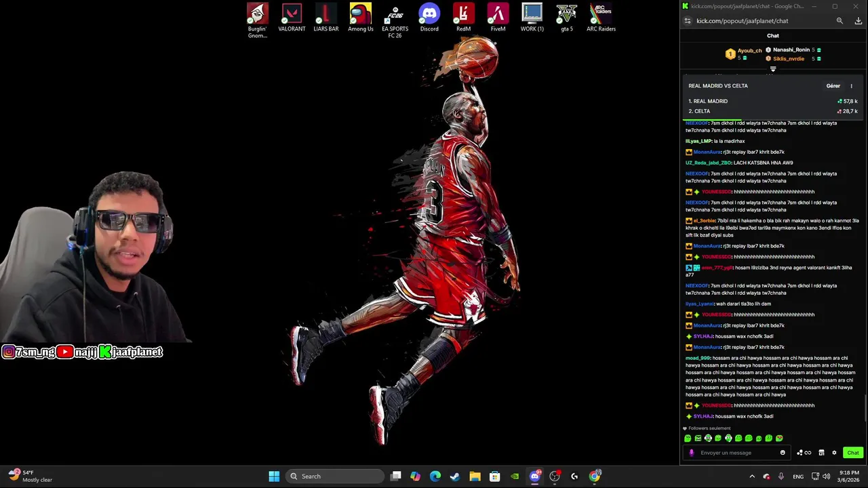The image size is (868, 488).
Task: Click the kick.com URL in address bar
Action: click(742, 21)
